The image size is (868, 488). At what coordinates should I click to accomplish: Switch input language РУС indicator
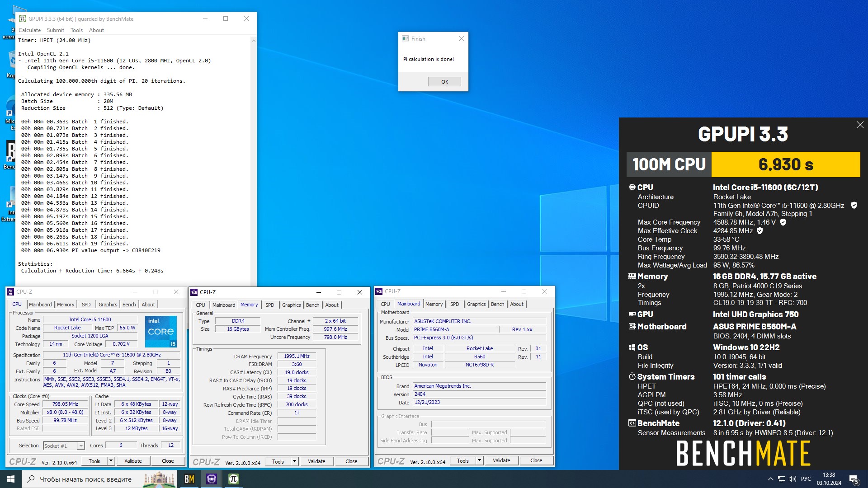(806, 479)
